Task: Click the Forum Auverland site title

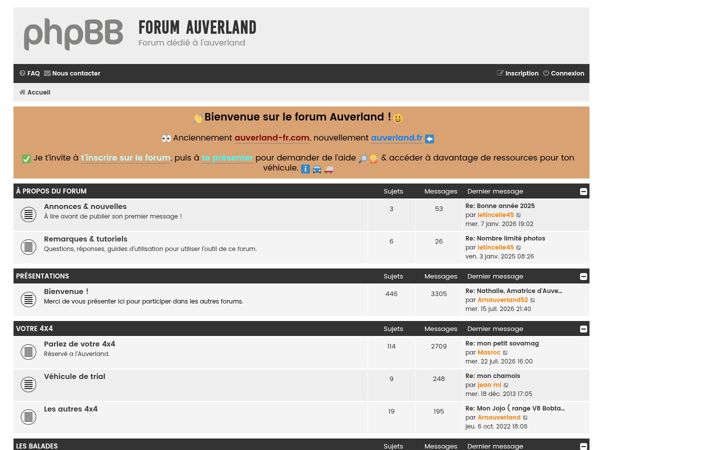Action: [197, 28]
